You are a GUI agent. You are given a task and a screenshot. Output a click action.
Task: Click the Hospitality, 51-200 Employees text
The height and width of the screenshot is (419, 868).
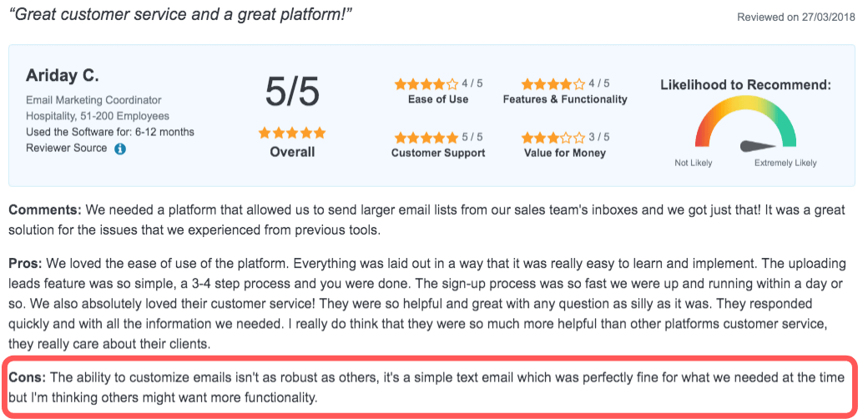point(98,116)
